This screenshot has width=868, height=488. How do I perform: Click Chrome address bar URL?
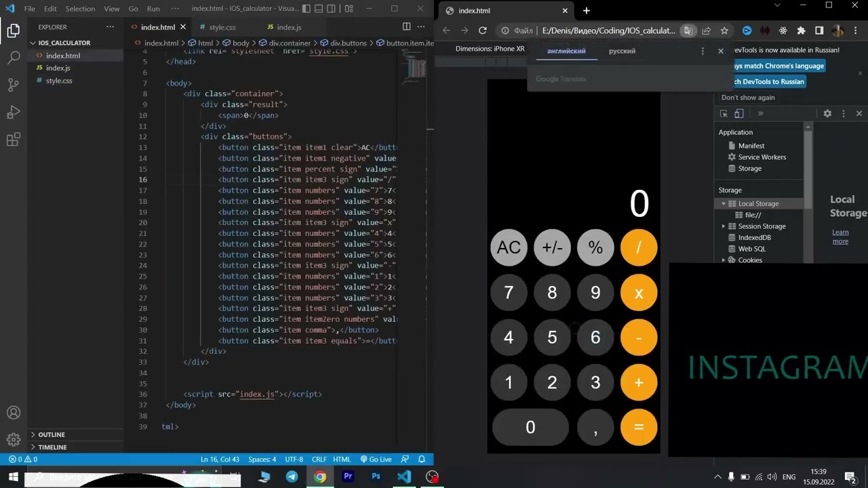pos(608,30)
